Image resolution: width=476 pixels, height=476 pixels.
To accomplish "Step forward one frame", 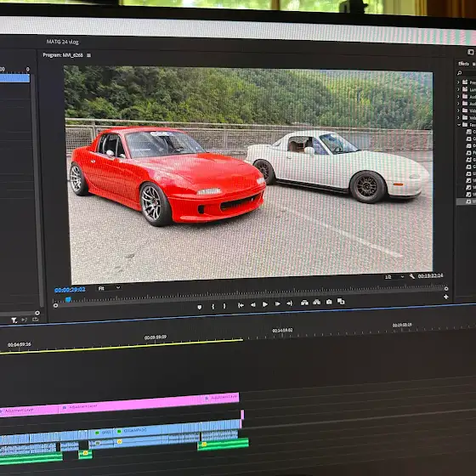I will (x=277, y=303).
